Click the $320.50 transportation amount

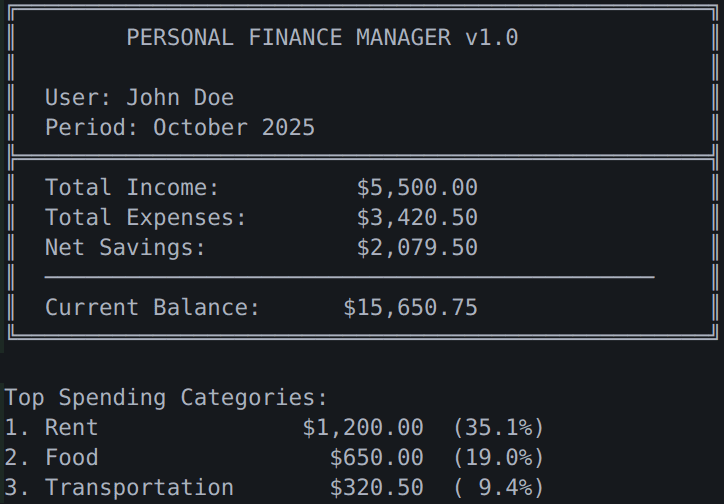point(376,488)
